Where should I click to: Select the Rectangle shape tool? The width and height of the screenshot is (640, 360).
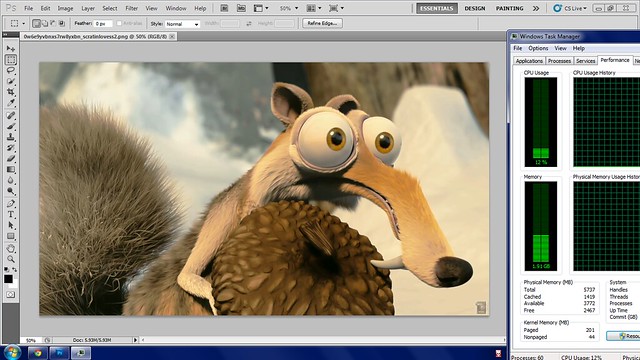[x=11, y=236]
